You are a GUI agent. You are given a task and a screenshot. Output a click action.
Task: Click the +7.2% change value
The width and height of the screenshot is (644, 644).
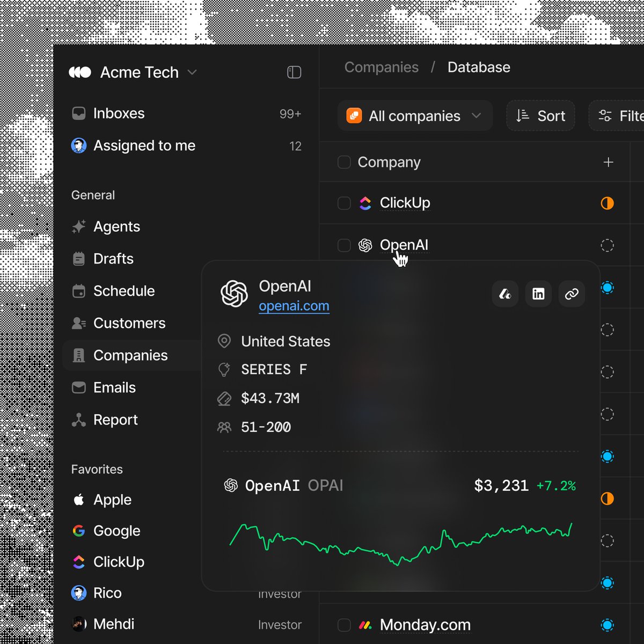556,486
